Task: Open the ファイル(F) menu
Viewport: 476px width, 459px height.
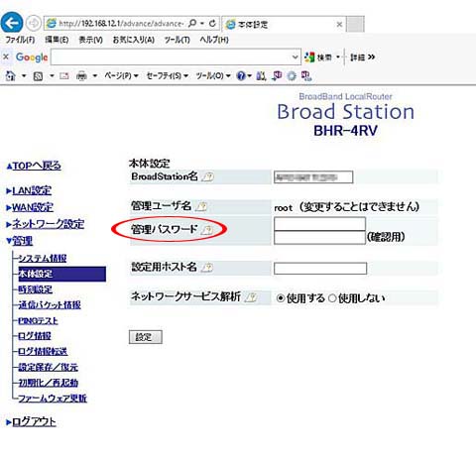Action: (20, 40)
